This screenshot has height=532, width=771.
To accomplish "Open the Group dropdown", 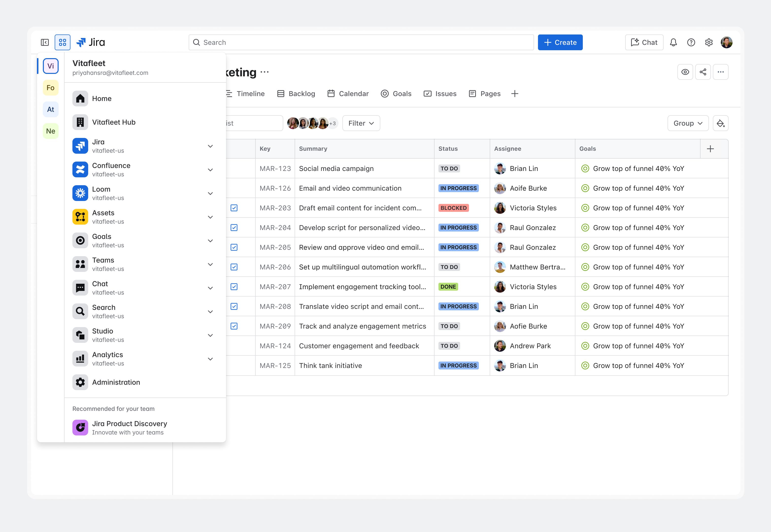I will click(x=688, y=123).
